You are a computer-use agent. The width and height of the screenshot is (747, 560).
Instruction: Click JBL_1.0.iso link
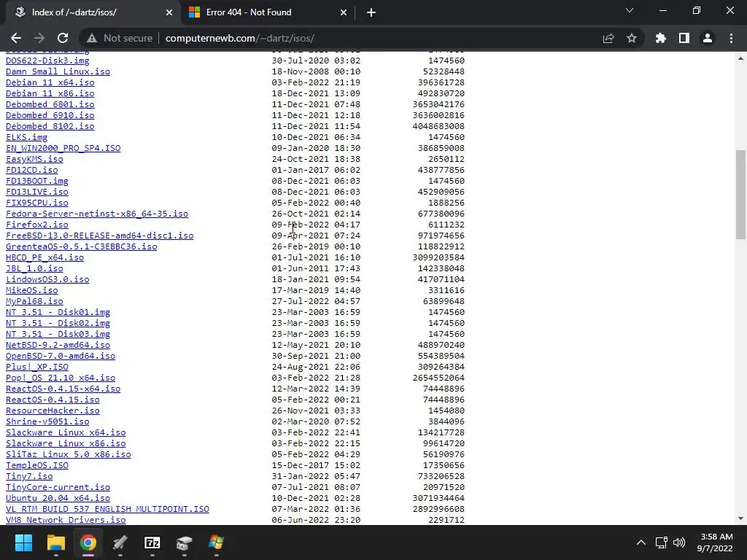click(x=34, y=268)
